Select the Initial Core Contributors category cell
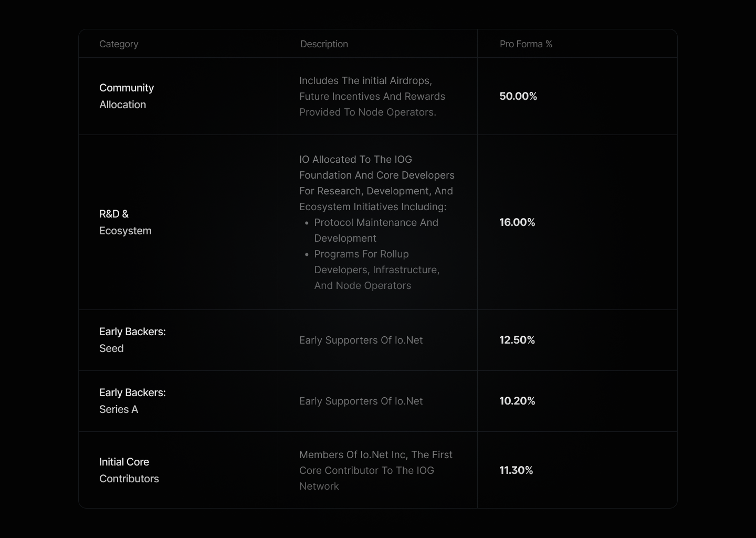The height and width of the screenshot is (538, 756). pyautogui.click(x=129, y=470)
